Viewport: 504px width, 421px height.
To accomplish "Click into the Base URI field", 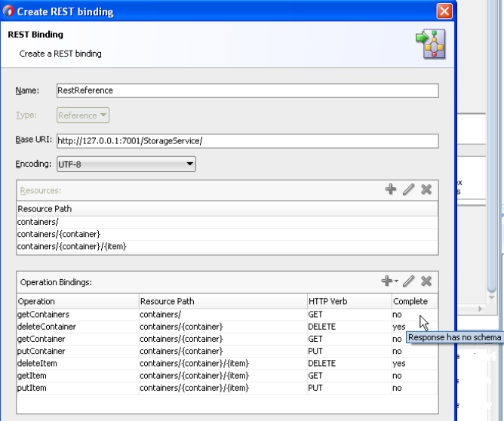I will point(247,141).
